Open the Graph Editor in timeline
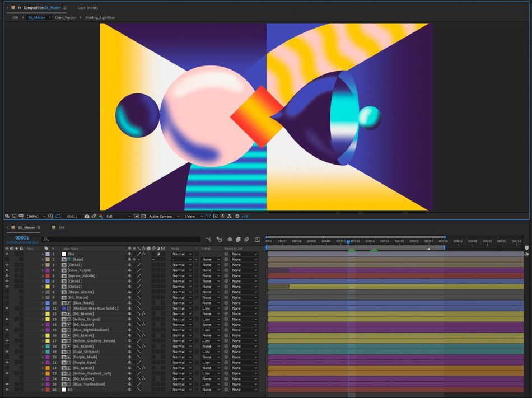 [x=257, y=240]
